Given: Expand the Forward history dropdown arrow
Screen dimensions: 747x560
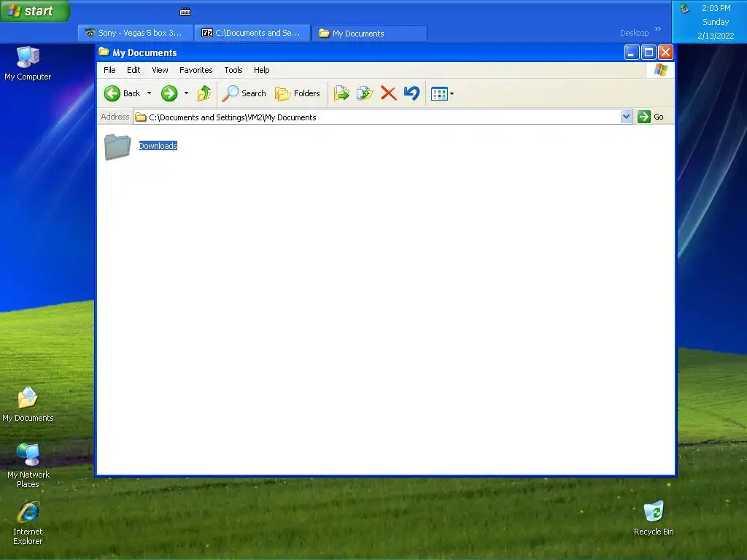Looking at the screenshot, I should click(186, 93).
